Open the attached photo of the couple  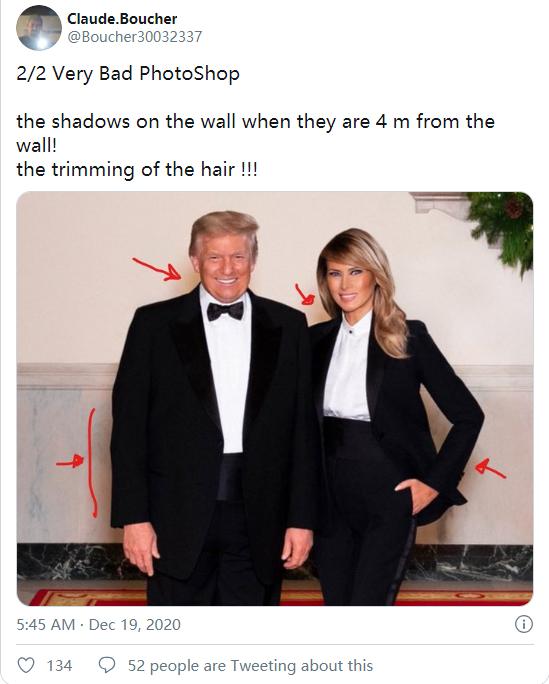point(275,398)
